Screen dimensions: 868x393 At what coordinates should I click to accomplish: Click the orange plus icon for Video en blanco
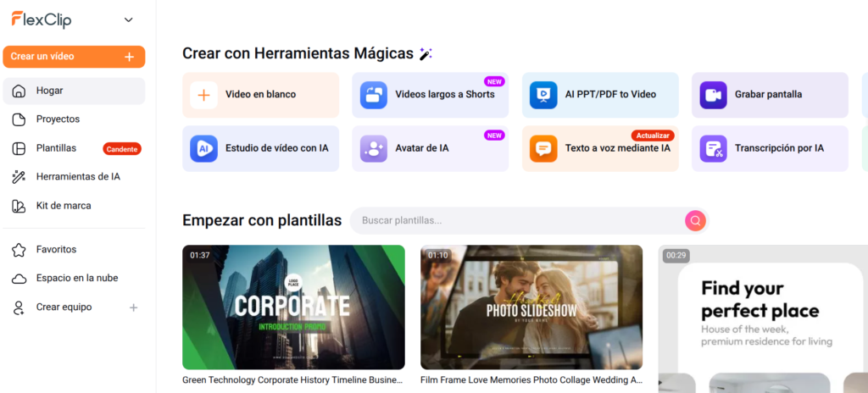[x=203, y=95]
